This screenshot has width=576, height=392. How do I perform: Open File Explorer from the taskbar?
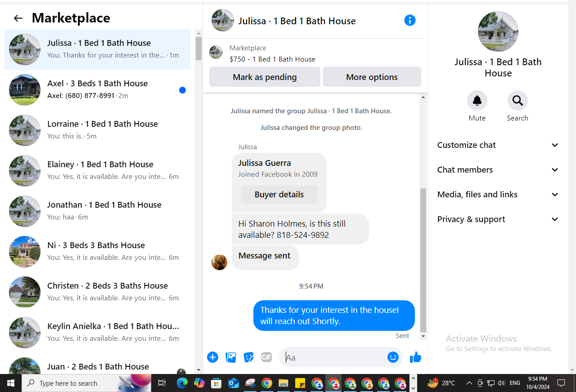(283, 383)
